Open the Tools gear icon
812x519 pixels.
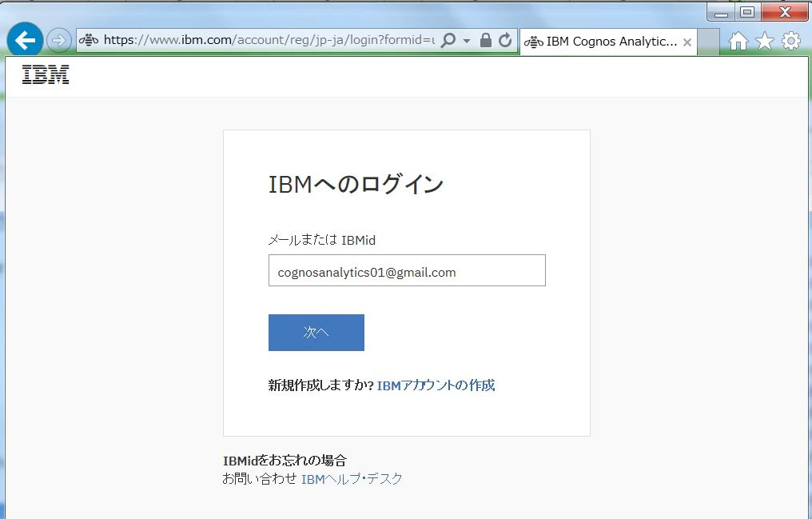pos(791,41)
